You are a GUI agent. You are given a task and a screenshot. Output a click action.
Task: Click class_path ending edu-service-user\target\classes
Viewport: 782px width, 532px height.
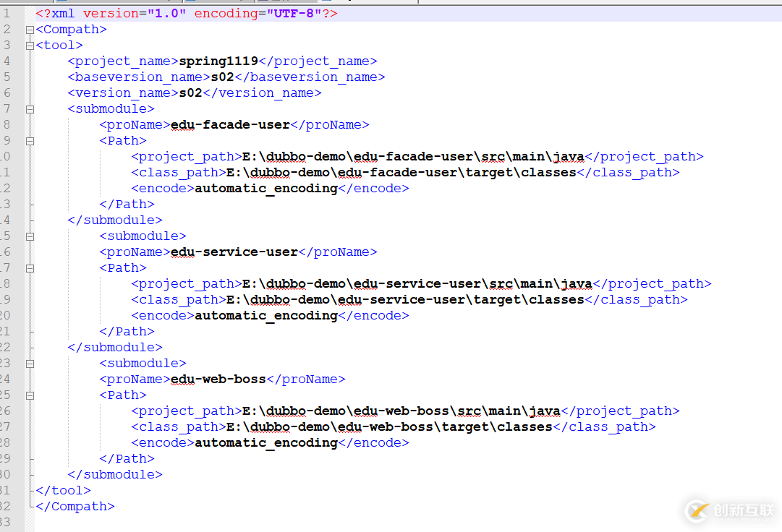pyautogui.click(x=405, y=300)
